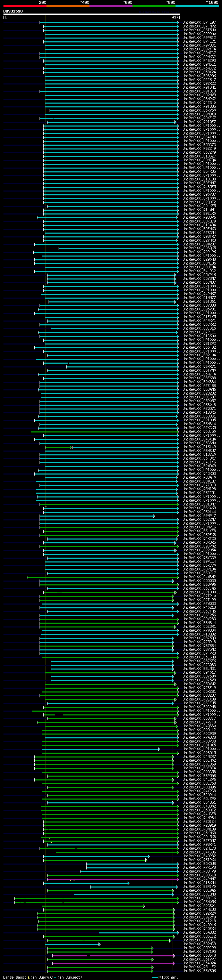Click hit UniRef100_B5KV60

[x=199, y=110]
